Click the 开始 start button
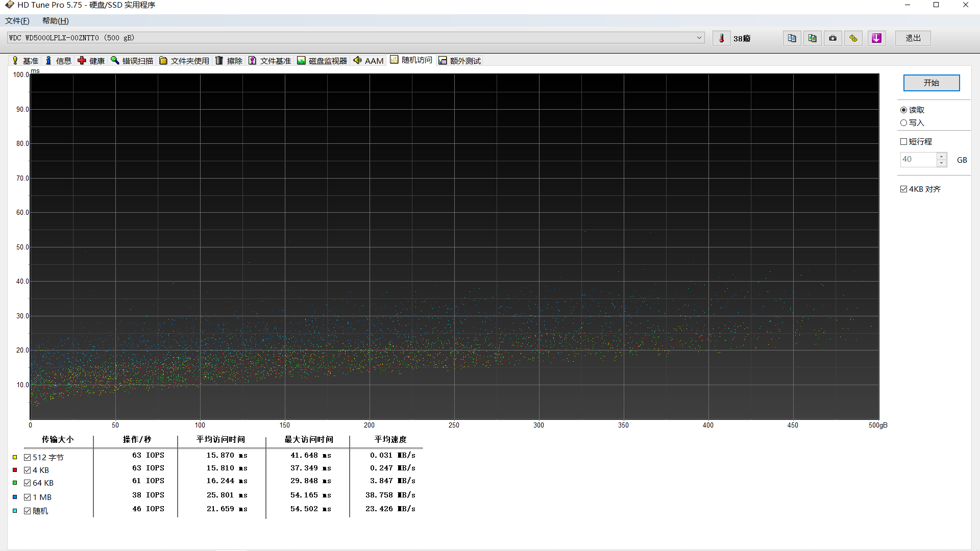 (932, 83)
